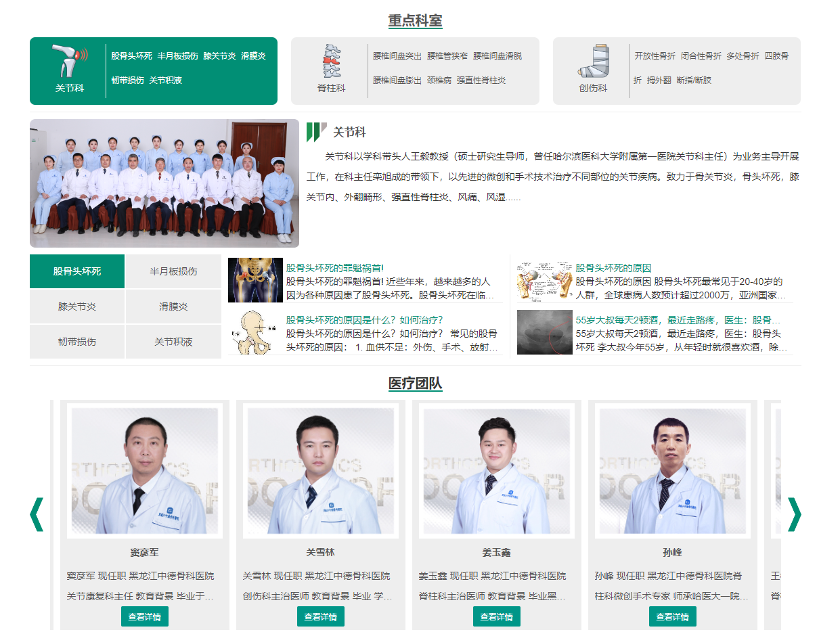Click the doctor name 关雪林
Image resolution: width=840 pixels, height=636 pixels.
(x=321, y=552)
